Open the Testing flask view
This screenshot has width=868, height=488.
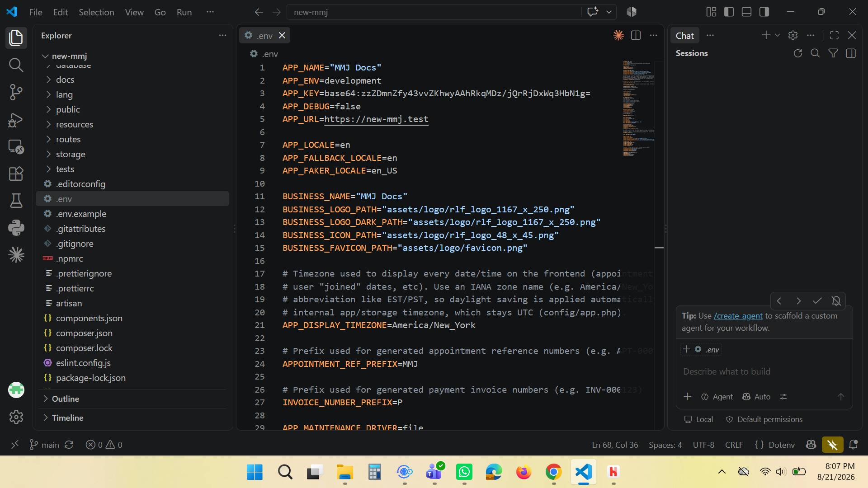(16, 201)
